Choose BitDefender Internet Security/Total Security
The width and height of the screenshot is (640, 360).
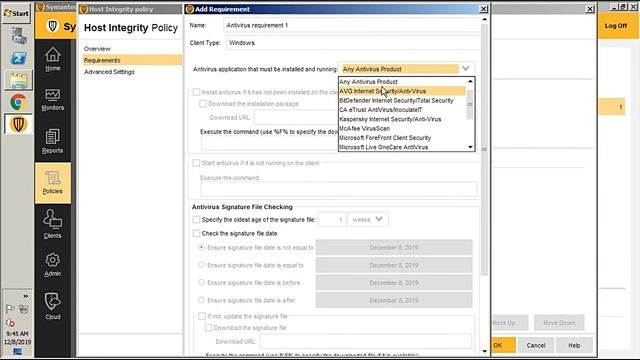tap(402, 100)
